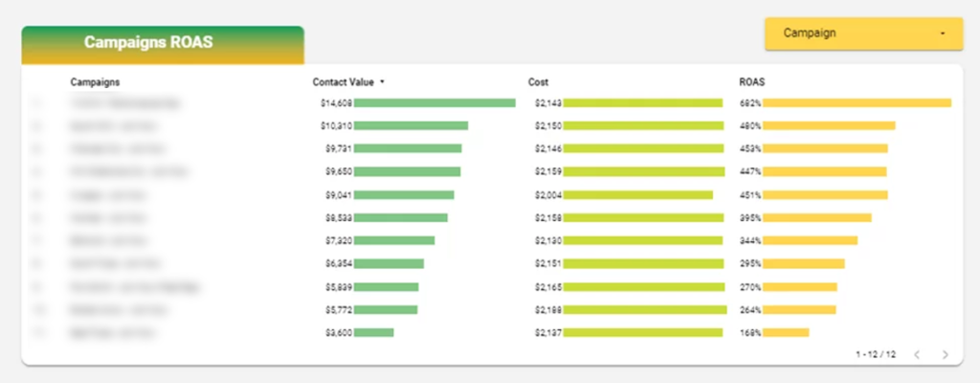Click the 1 - 12 / 12 pagination label
This screenshot has height=383, width=980.
(x=876, y=354)
